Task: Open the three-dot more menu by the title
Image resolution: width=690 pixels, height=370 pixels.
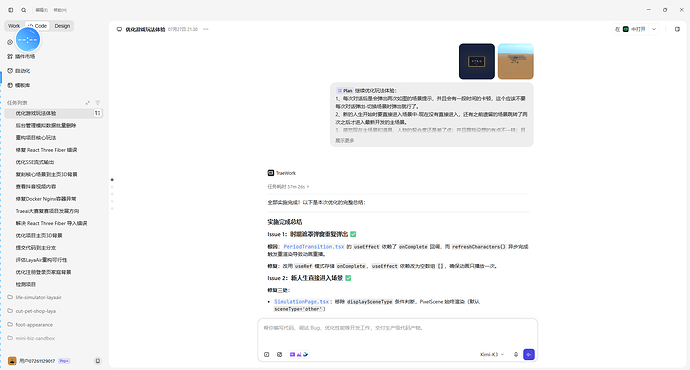Action: pyautogui.click(x=206, y=29)
